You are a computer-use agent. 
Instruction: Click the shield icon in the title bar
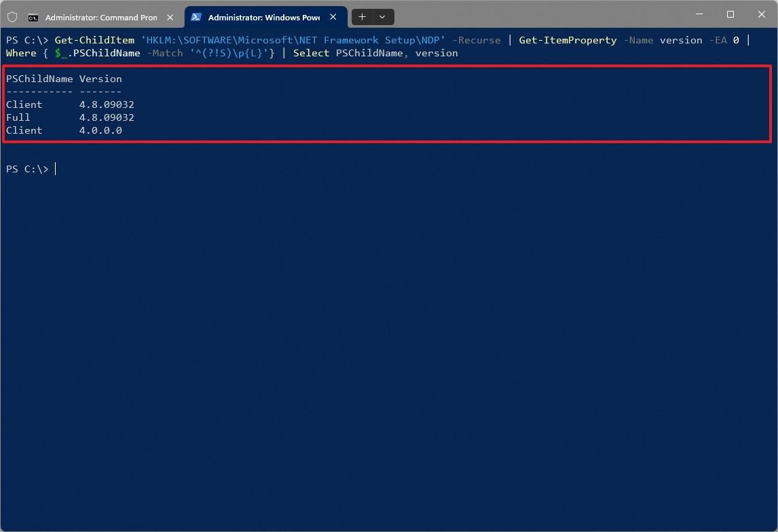(12, 16)
